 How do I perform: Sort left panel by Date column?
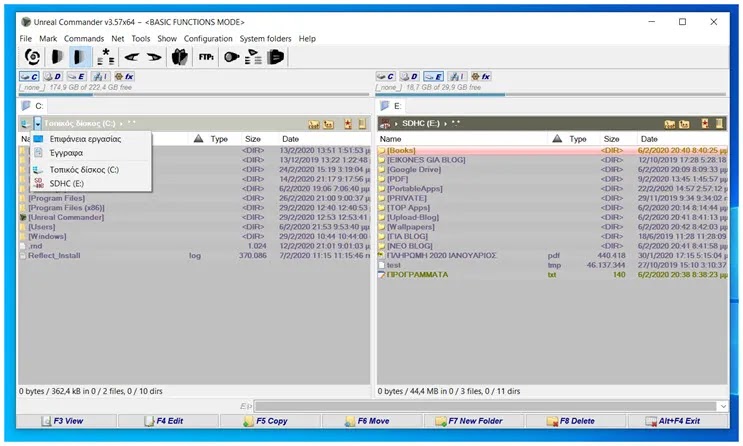[290, 139]
